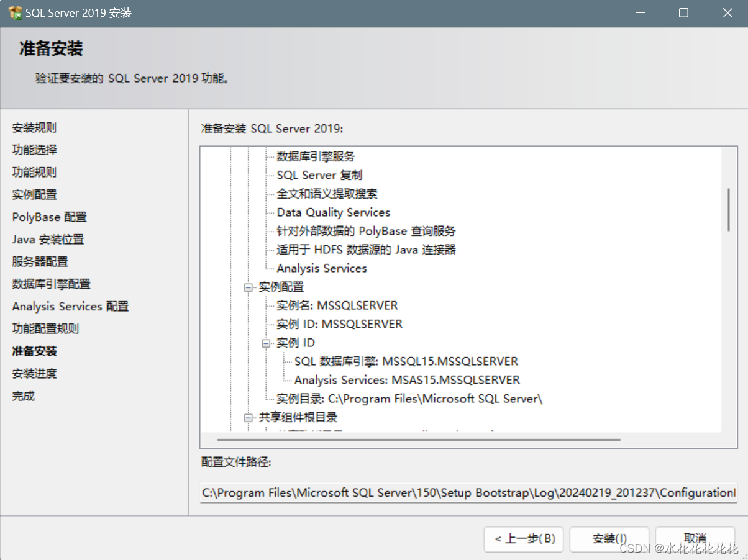This screenshot has height=560, width=748.
Task: Select 实例 ID: MSSQLSERVER tree row
Action: (x=339, y=324)
